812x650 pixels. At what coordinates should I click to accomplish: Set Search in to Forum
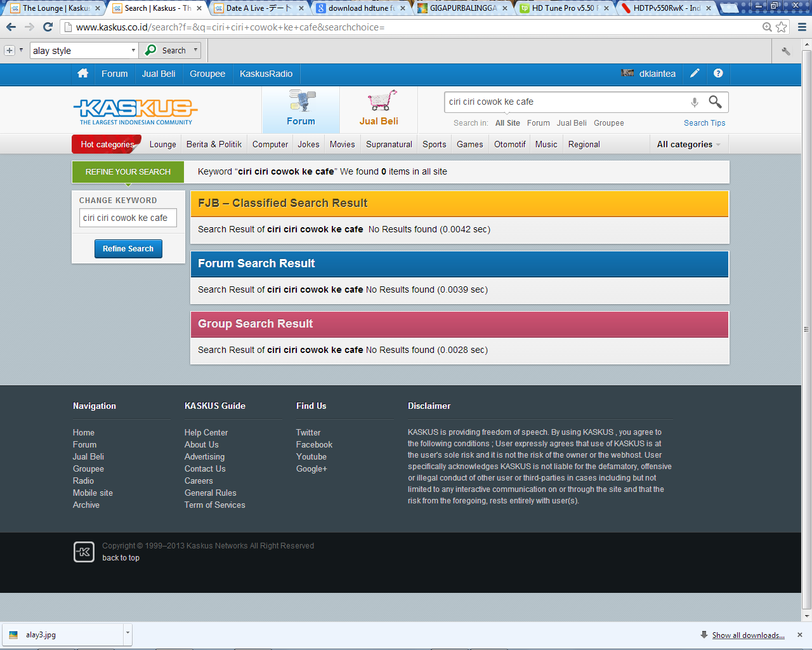(539, 123)
